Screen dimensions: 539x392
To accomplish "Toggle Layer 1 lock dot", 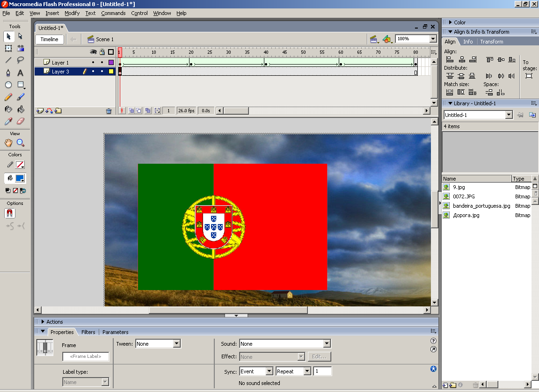I will click(x=102, y=63).
